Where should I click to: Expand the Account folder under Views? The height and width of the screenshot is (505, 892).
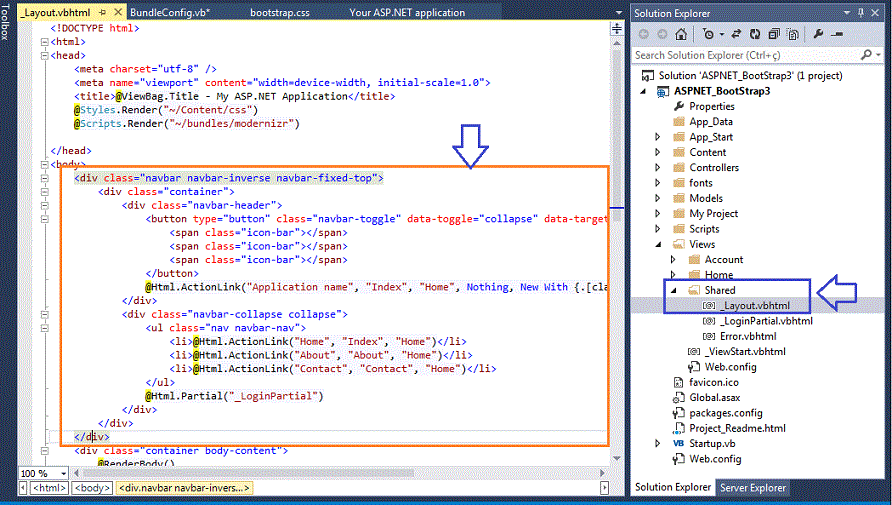point(673,260)
